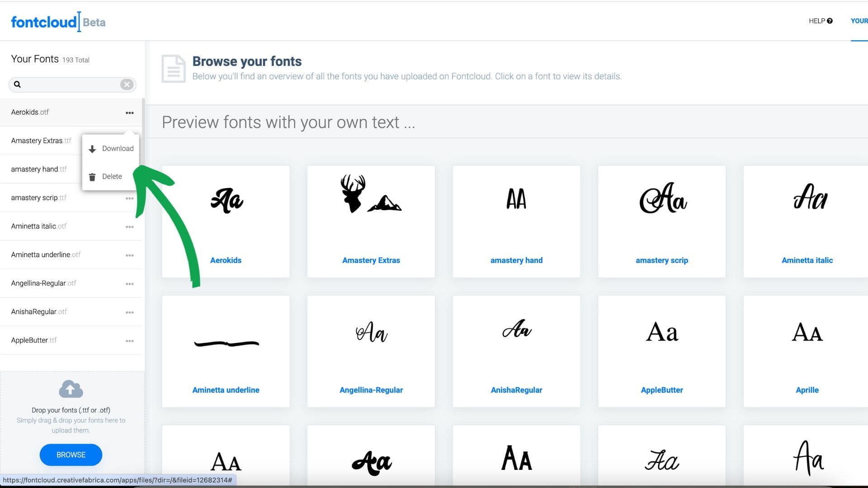This screenshot has width=868, height=488.
Task: Open the options menu for AppleButter.ttf
Action: [x=130, y=341]
